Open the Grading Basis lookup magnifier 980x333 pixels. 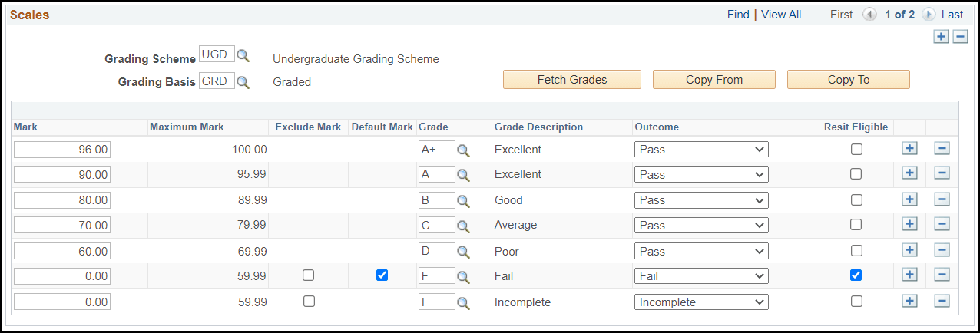click(243, 82)
